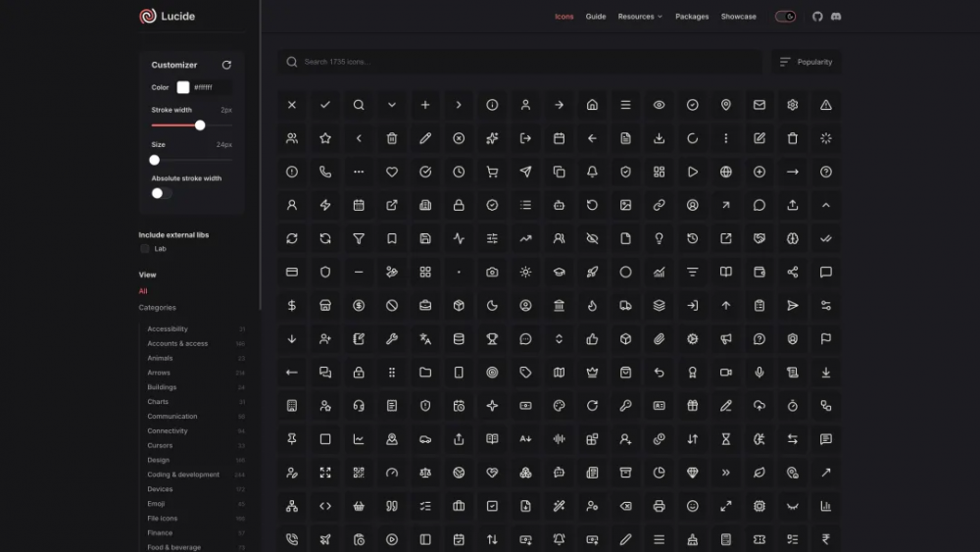980x552 pixels.
Task: Select the rocket icon
Action: tap(592, 272)
